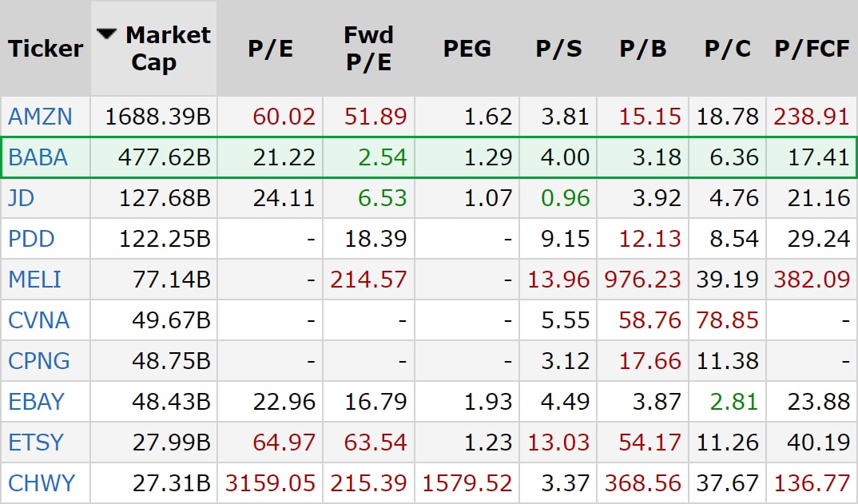Screen dimensions: 858x504
Task: Sort by P/FCF column header
Action: (x=812, y=48)
